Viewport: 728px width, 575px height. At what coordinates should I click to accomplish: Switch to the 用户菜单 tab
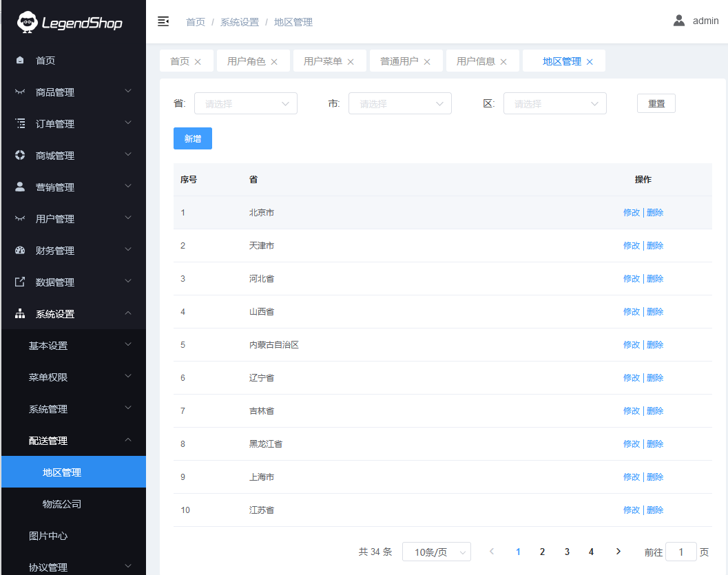click(322, 61)
